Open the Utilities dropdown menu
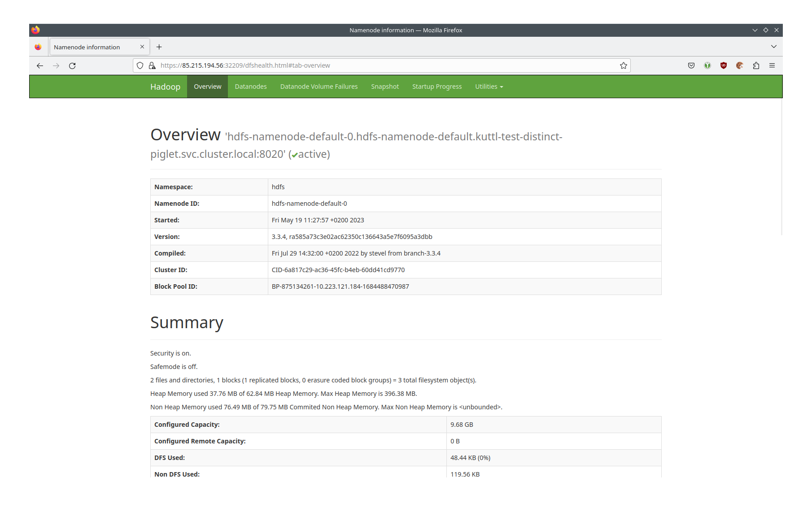This screenshot has height=512, width=812. (489, 86)
